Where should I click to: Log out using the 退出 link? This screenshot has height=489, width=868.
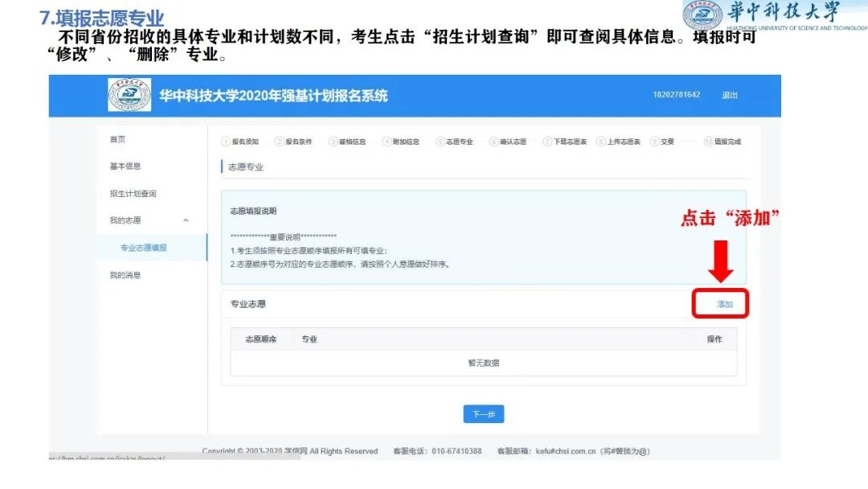coord(730,95)
